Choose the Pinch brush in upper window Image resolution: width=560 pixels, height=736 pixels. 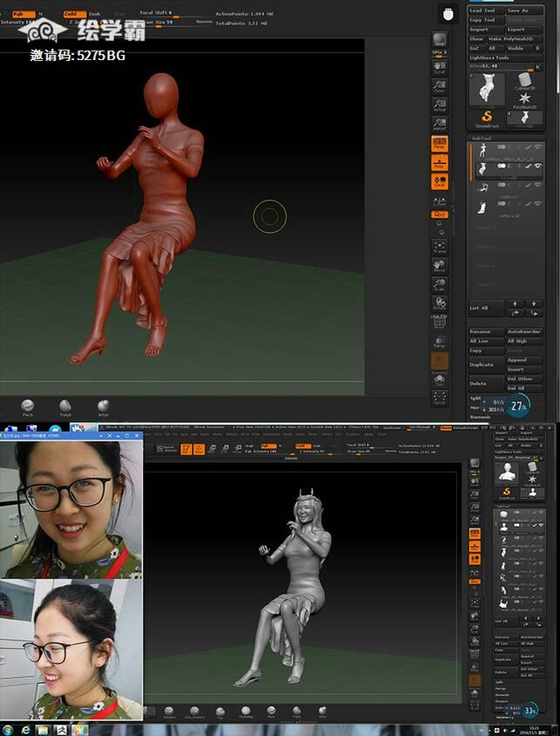pyautogui.click(x=28, y=408)
